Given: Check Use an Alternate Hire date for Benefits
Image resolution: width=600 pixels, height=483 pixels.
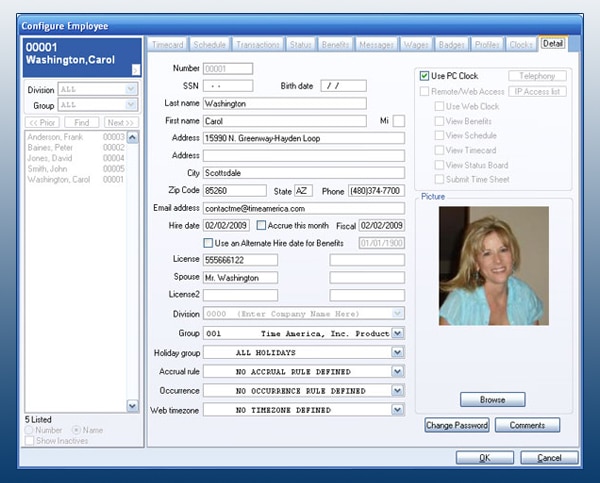Looking at the screenshot, I should (208, 243).
